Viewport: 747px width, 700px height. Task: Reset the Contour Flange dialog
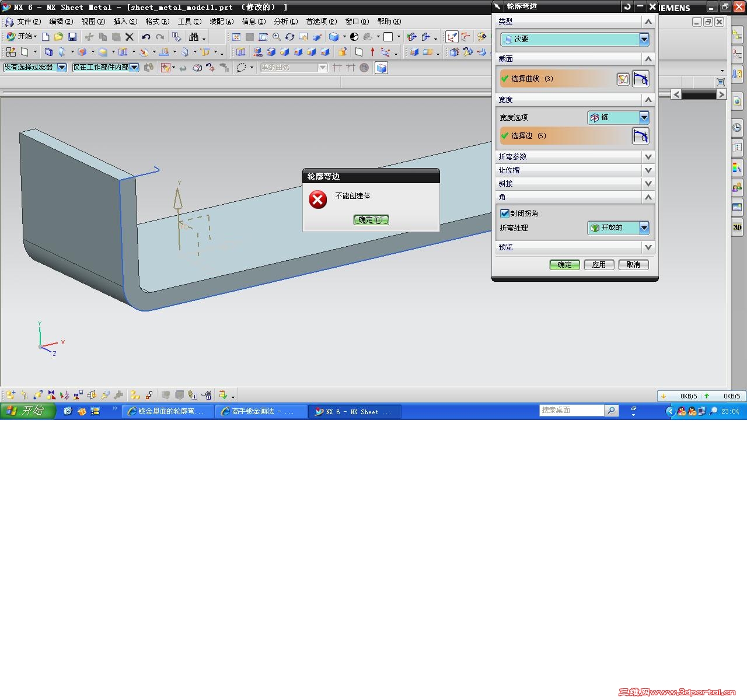(x=627, y=6)
